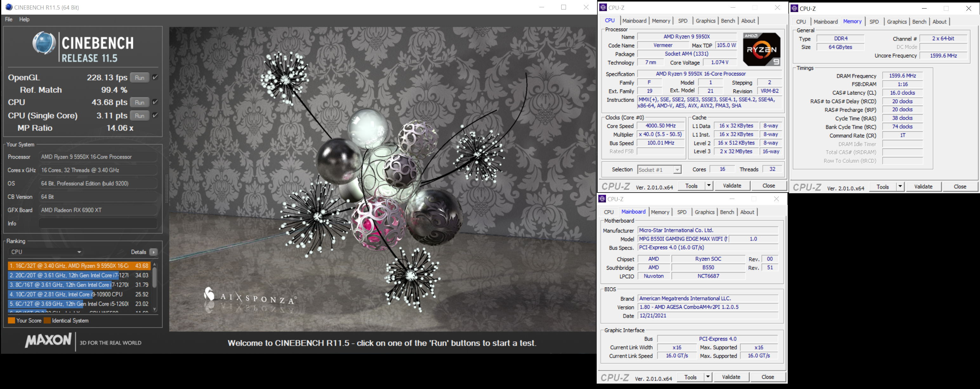Click the DRAM Frequency value 1599.6 MHz
Image resolution: width=980 pixels, height=389 pixels.
coord(902,76)
